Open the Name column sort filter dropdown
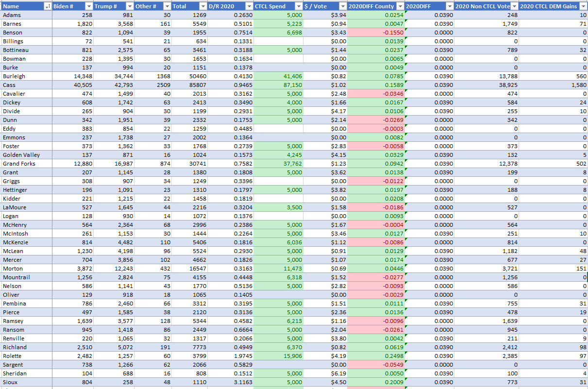Screen dimensions: 588x389 tap(47, 6)
